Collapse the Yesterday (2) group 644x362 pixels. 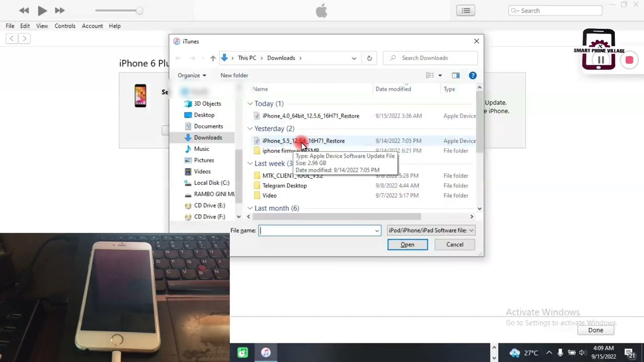pos(250,129)
